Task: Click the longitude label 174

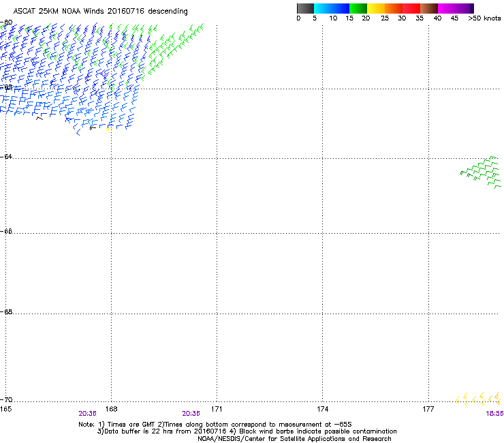Action: (322, 409)
